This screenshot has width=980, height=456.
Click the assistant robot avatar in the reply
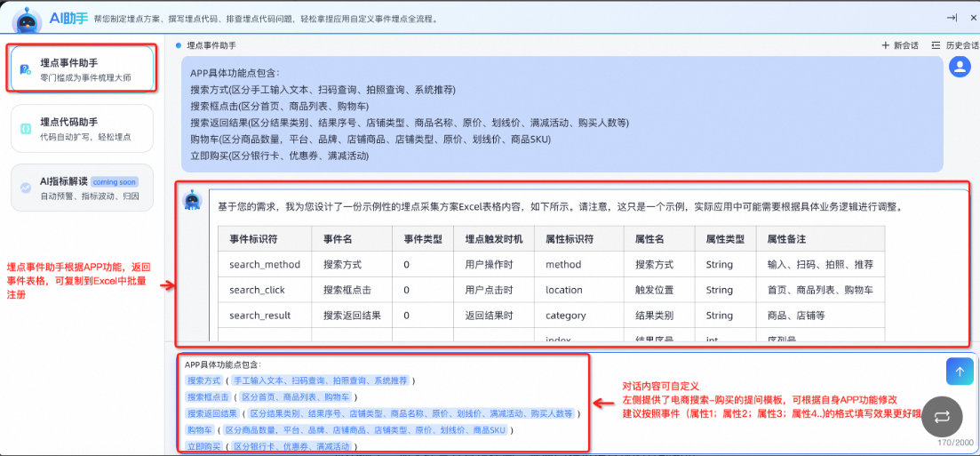[x=192, y=201]
